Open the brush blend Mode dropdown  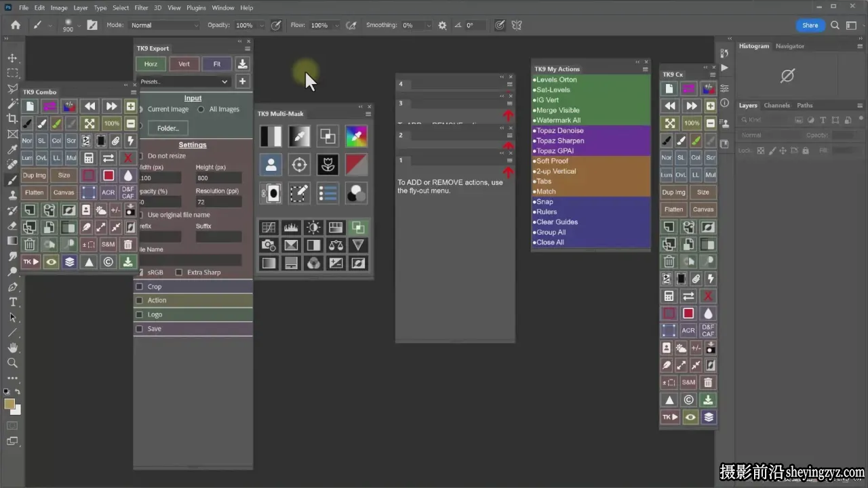pos(164,25)
